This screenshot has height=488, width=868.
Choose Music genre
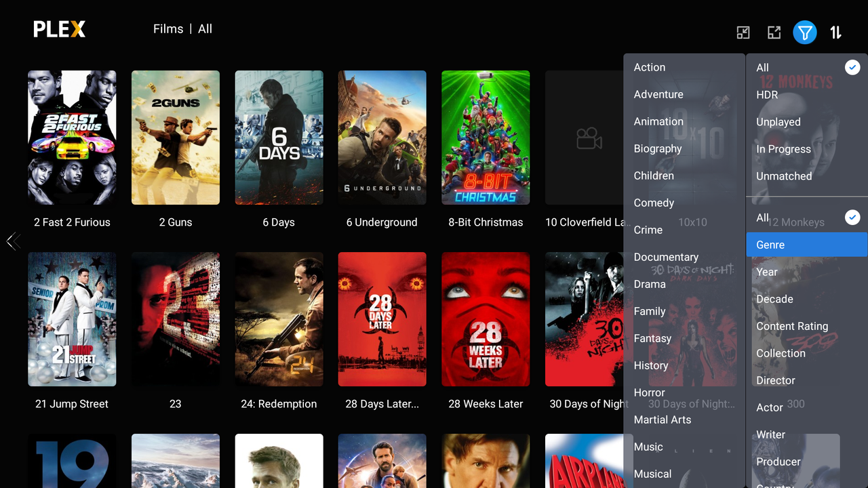coord(684,447)
